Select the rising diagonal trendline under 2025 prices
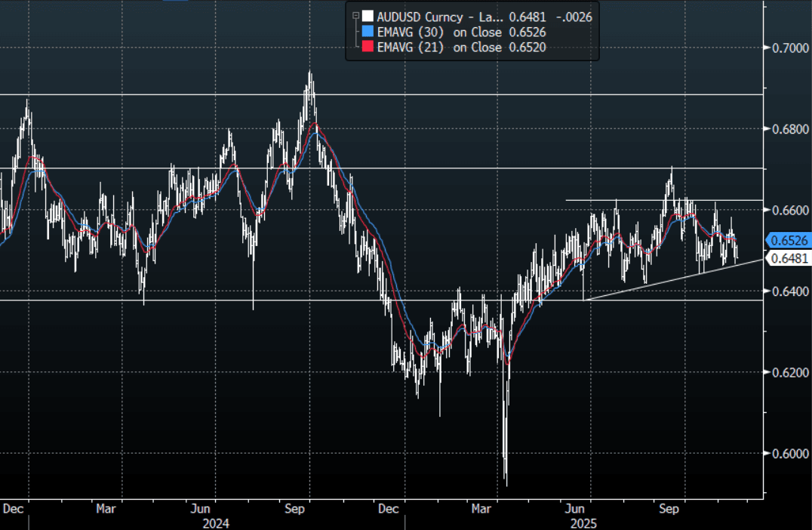This screenshot has height=530, width=812. click(679, 279)
